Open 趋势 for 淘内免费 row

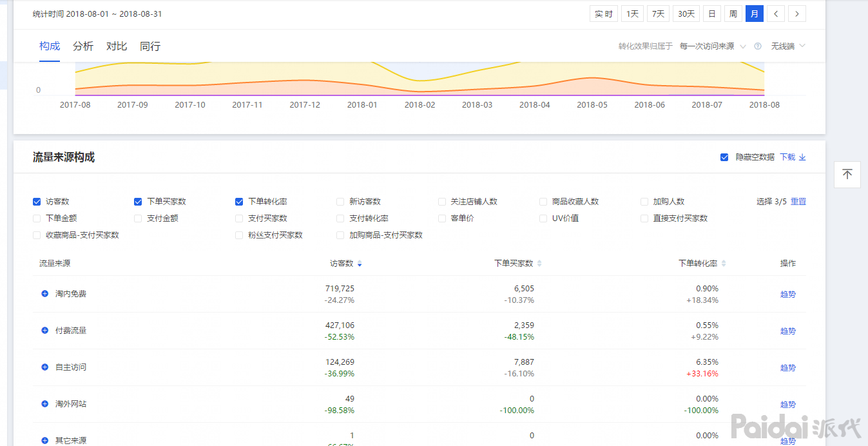(x=788, y=295)
